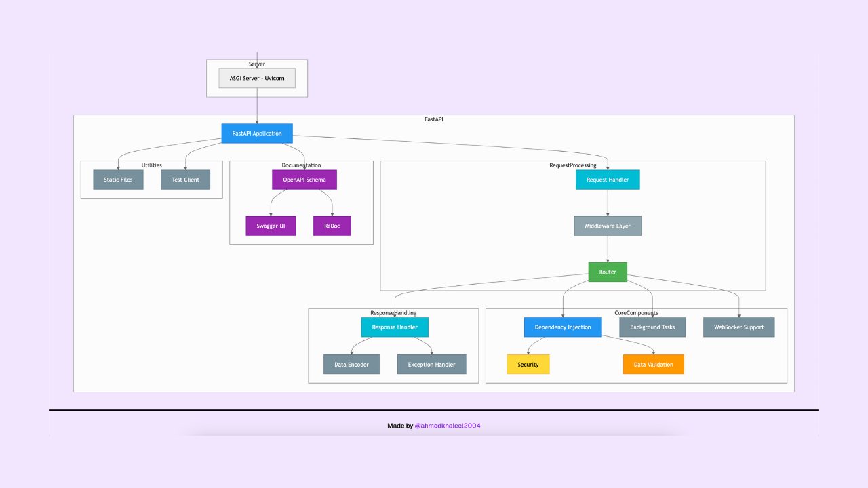Click the ASGI Server - Uvicorn box
Viewport: 868px width, 488px height.
tap(256, 78)
